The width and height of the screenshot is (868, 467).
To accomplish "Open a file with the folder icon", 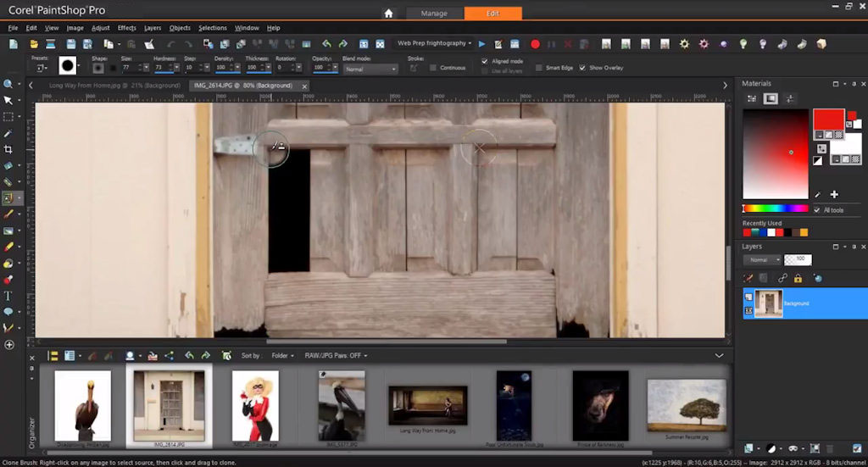I will (x=34, y=44).
